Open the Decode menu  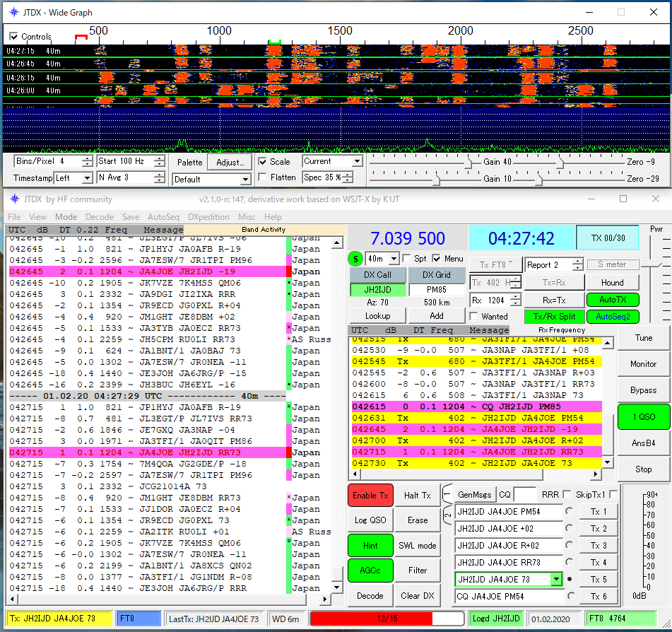(99, 217)
